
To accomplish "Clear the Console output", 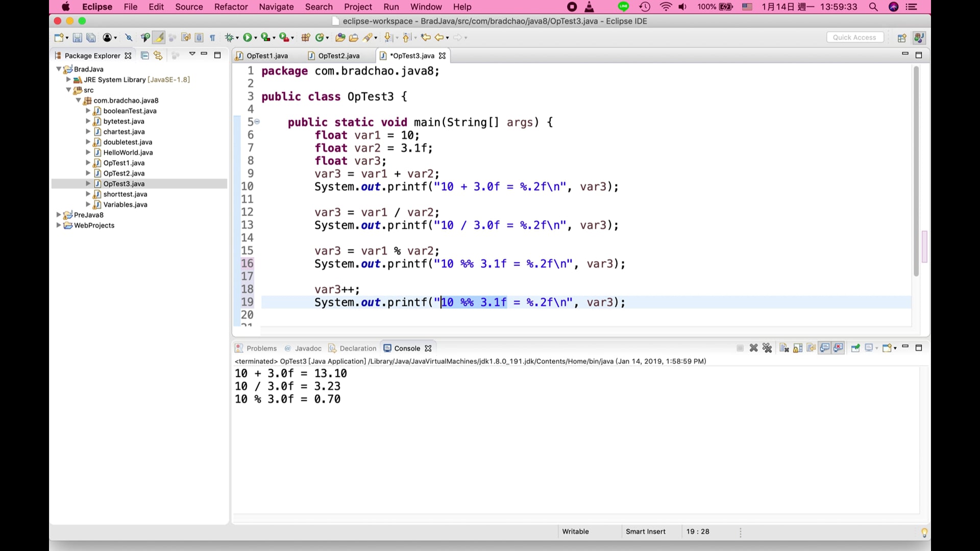I will 785,347.
